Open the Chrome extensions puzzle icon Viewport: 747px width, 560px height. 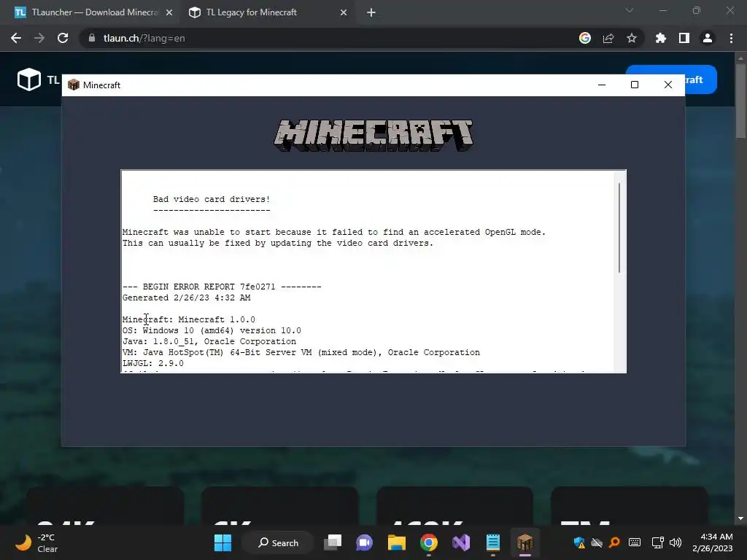pos(661,38)
